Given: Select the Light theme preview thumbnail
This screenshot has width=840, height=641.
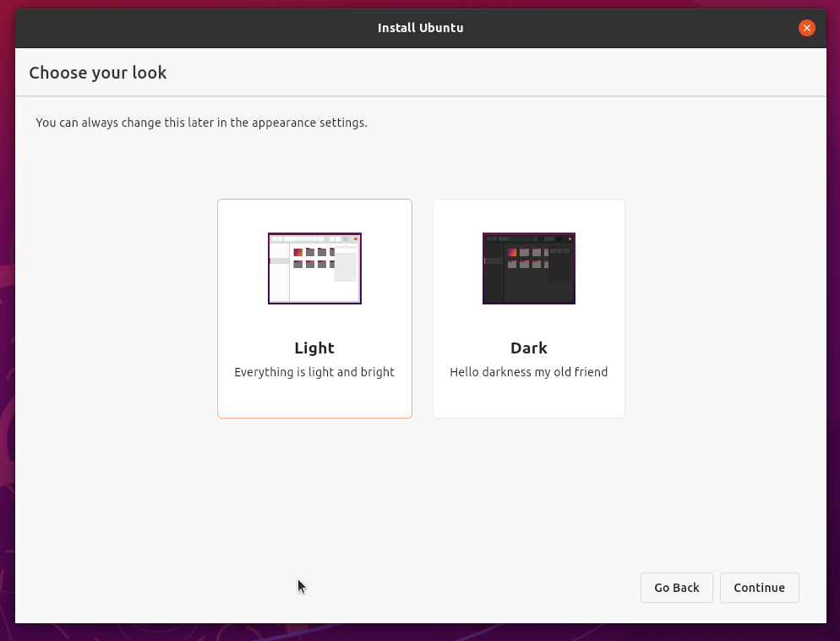Looking at the screenshot, I should (x=314, y=269).
